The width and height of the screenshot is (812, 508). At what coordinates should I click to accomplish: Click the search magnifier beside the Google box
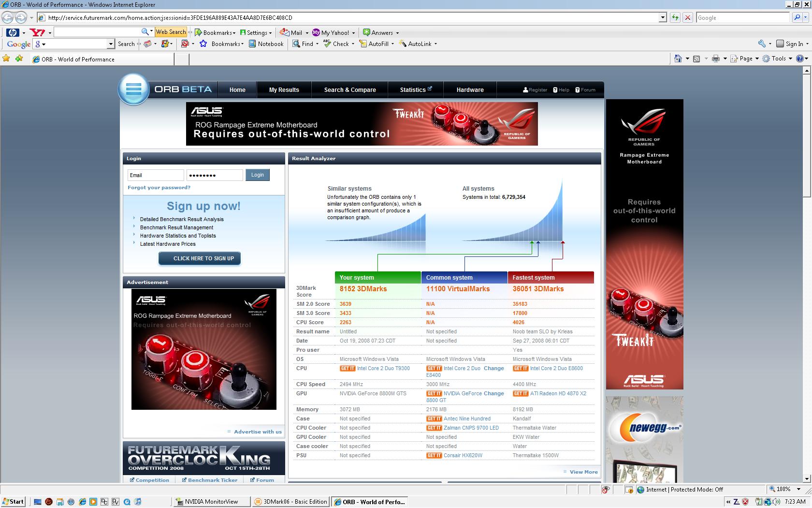point(797,18)
